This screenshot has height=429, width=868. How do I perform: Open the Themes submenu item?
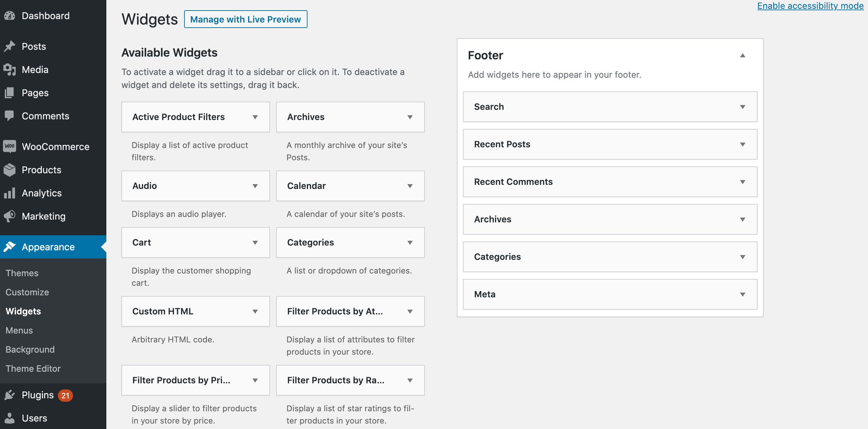click(22, 273)
